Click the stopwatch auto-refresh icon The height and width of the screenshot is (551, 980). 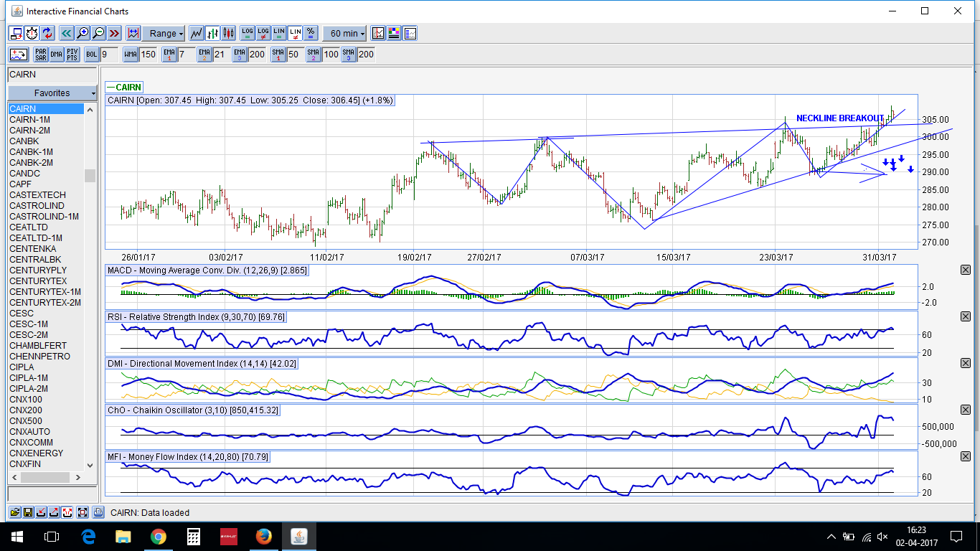click(32, 33)
